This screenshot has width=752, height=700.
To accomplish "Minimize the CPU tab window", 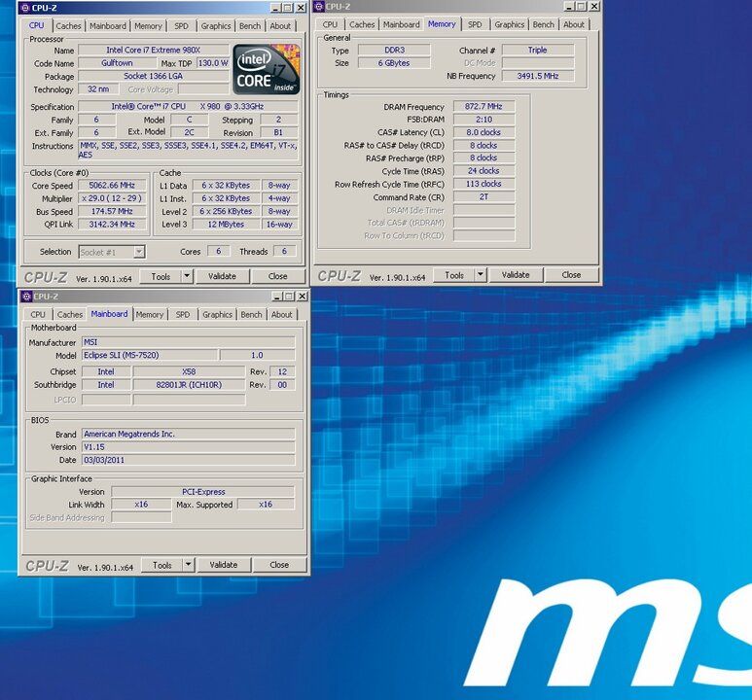I will coord(275,8).
